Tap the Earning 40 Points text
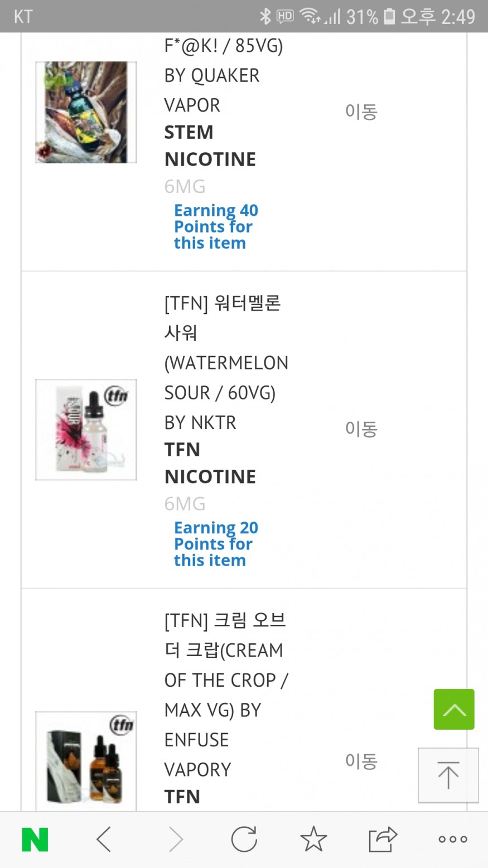 (x=215, y=226)
